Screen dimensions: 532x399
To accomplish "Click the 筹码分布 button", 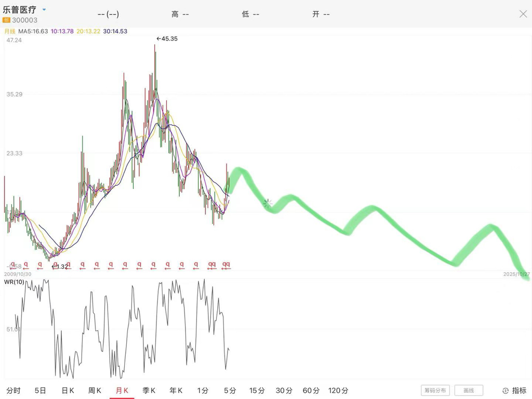I will coord(435,390).
